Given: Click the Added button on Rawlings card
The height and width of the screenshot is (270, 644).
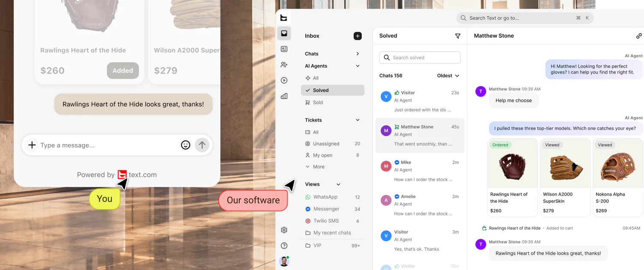Looking at the screenshot, I should pyautogui.click(x=123, y=71).
